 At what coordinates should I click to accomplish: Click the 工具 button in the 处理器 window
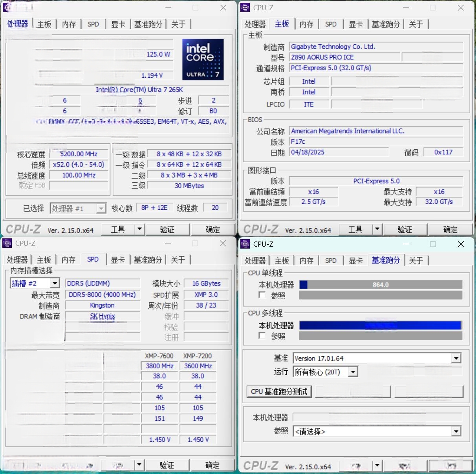tap(118, 229)
